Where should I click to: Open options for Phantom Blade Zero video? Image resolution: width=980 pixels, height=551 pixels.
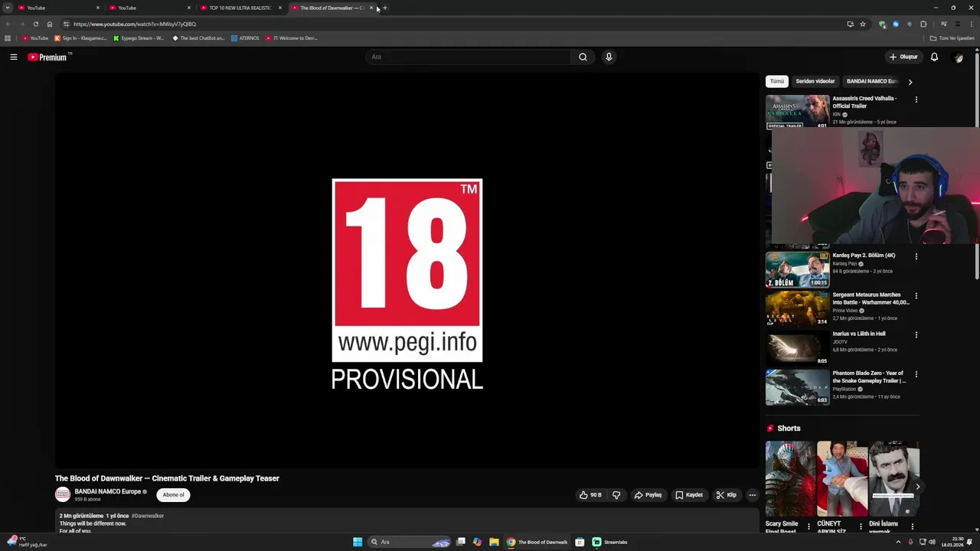[916, 374]
